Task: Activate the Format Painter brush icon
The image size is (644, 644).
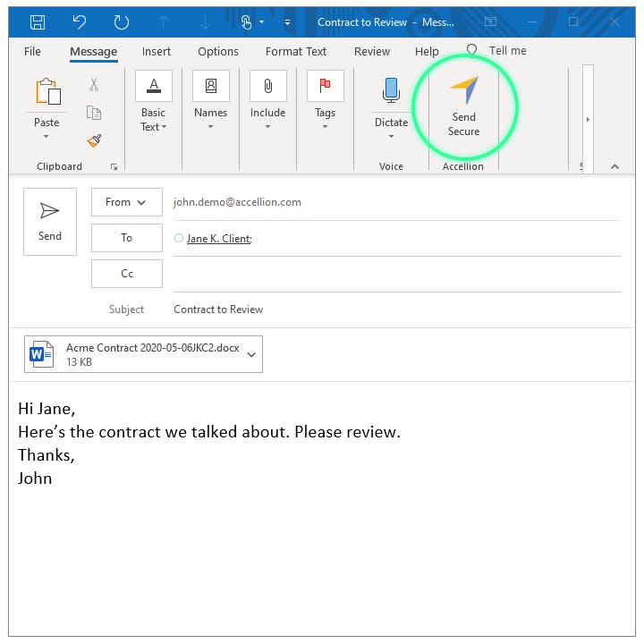Action: 94,140
